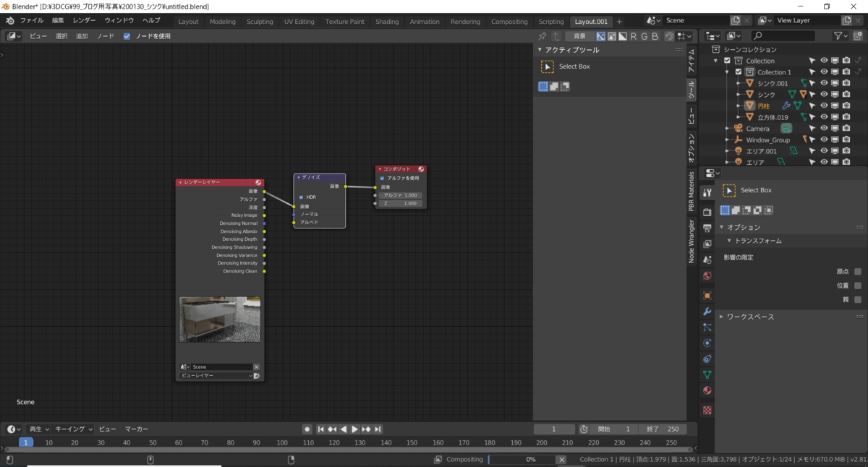Toggle the ノードを使用 checkbox

127,36
